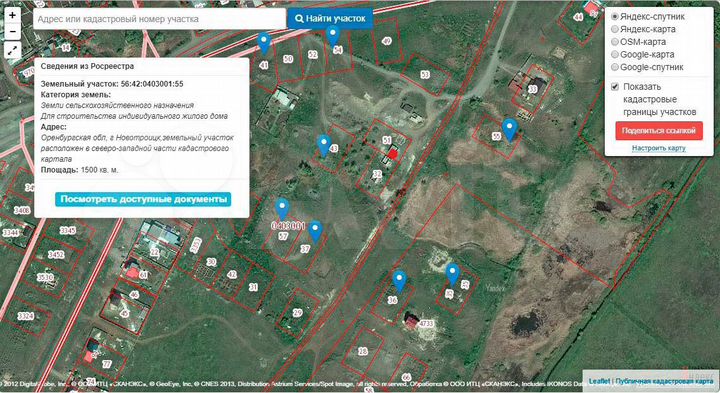
Task: Click parcel label 3345 on map
Action: pos(68,230)
